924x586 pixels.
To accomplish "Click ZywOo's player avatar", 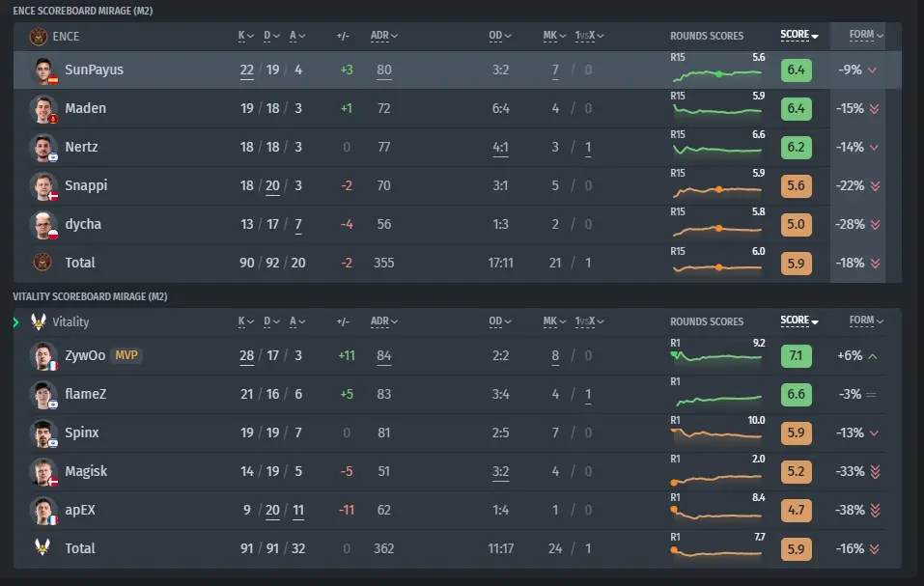I will click(x=43, y=356).
